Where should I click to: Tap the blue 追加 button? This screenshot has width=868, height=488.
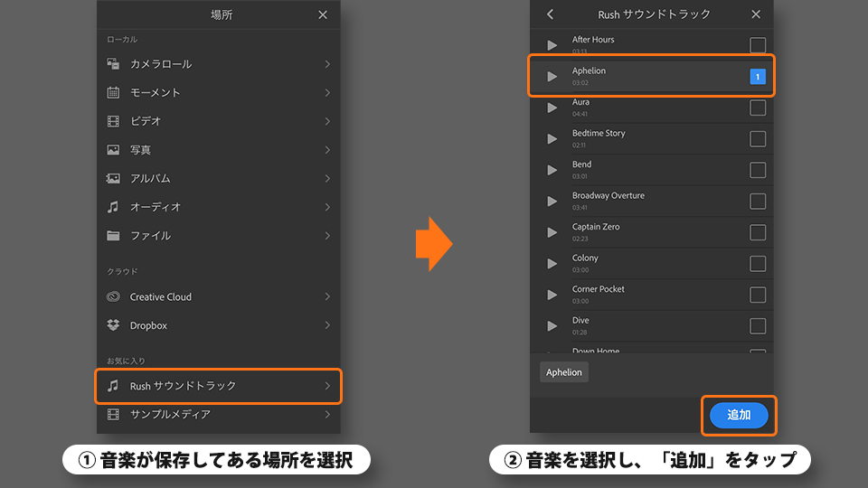click(x=739, y=415)
